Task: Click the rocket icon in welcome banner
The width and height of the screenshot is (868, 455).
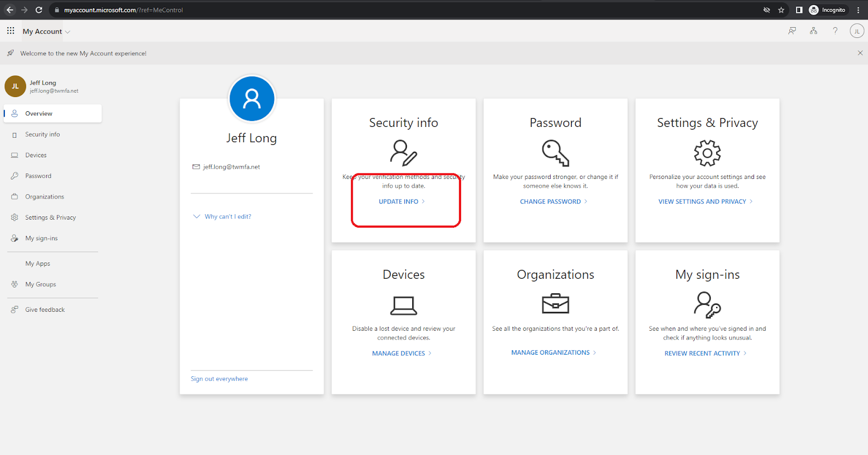Action: coord(10,53)
